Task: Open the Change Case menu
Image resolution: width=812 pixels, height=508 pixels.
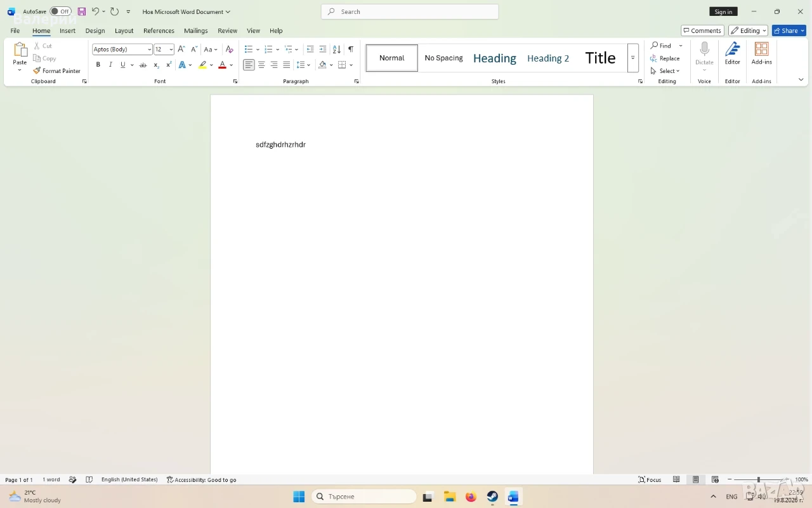Action: pos(210,50)
